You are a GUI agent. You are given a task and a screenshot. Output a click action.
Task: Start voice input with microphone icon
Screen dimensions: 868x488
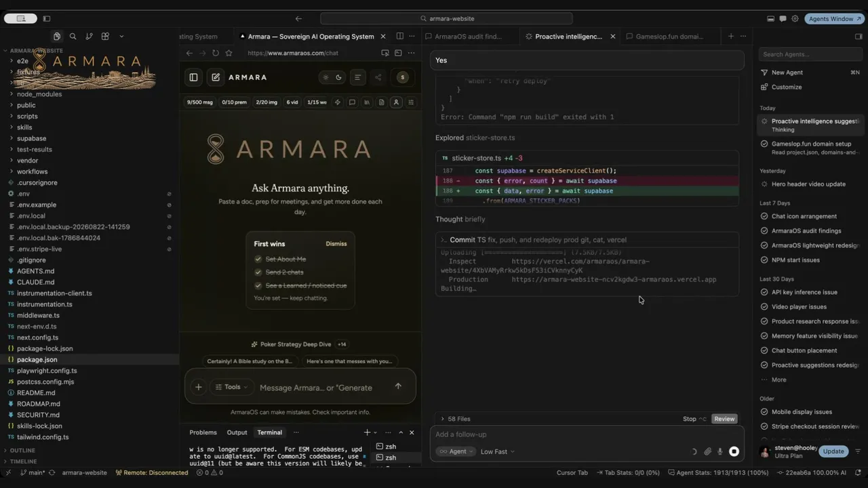point(720,451)
